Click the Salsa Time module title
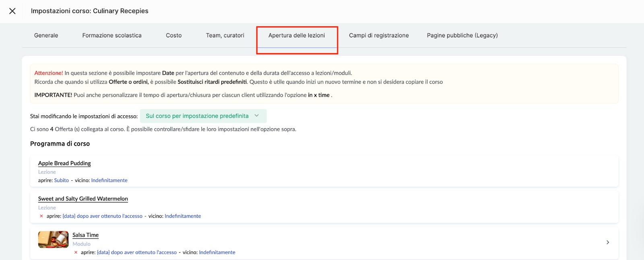The image size is (644, 260). [x=85, y=235]
